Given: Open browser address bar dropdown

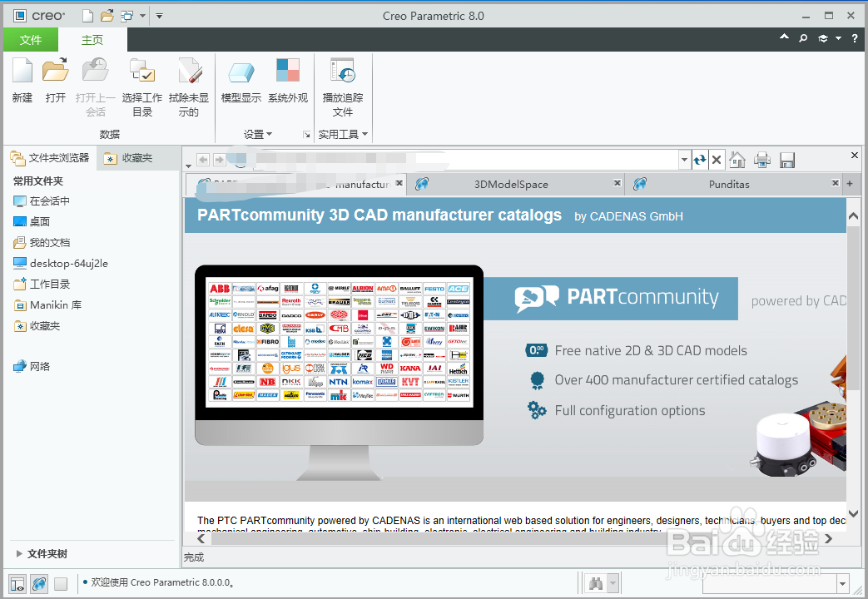Looking at the screenshot, I should pyautogui.click(x=684, y=160).
